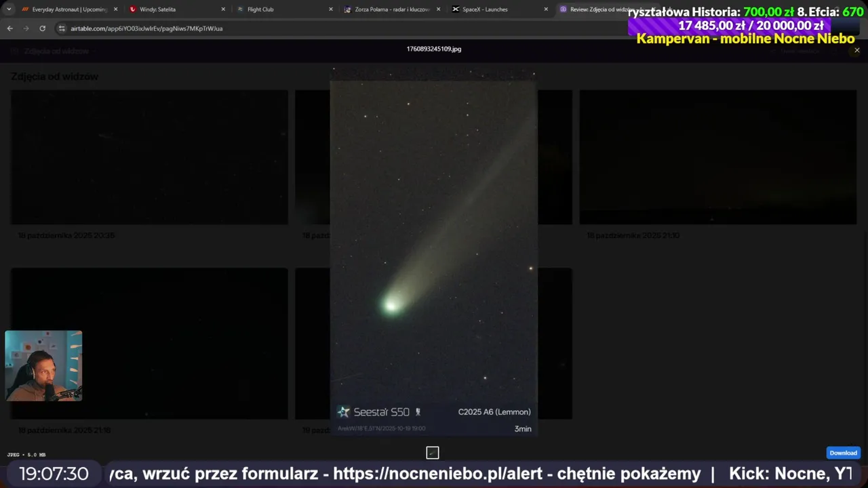The image size is (868, 488).
Task: Switch to Everyday Astronaut tab
Action: coord(69,9)
